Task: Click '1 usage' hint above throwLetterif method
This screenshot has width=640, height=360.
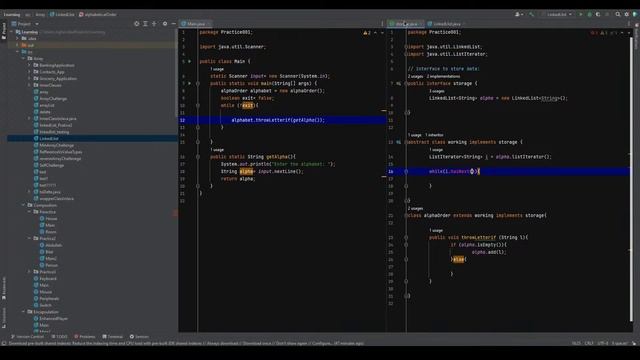Action: 436,230
